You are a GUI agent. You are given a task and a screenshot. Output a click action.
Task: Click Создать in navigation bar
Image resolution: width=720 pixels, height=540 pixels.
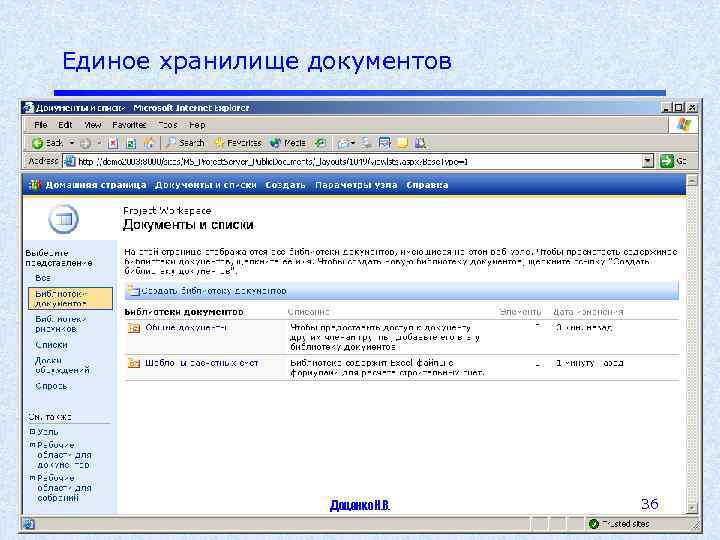coord(285,185)
